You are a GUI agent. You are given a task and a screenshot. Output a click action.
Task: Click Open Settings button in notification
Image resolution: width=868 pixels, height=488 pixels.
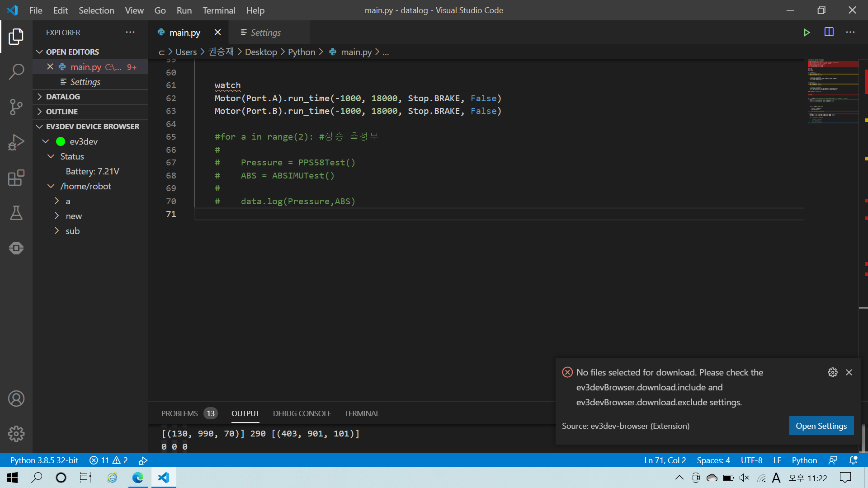(x=821, y=426)
